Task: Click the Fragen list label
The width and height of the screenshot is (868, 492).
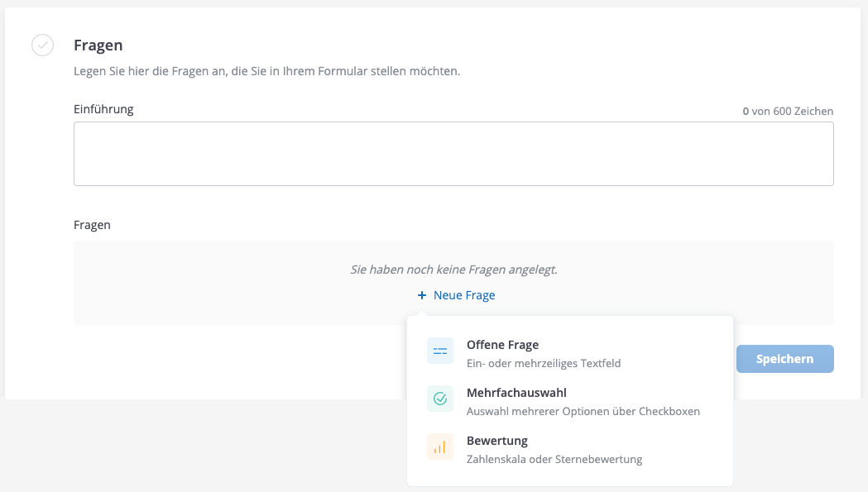Action: 92,225
